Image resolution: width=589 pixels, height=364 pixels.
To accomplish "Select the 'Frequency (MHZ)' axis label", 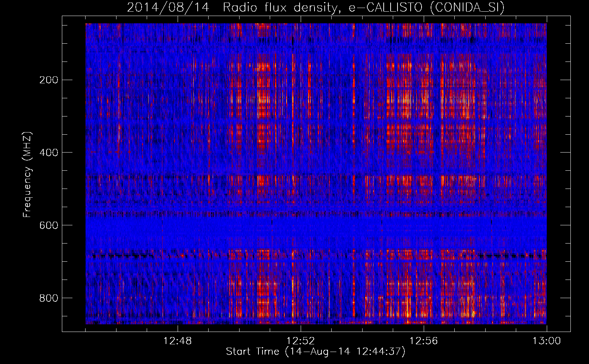I will coord(27,174).
